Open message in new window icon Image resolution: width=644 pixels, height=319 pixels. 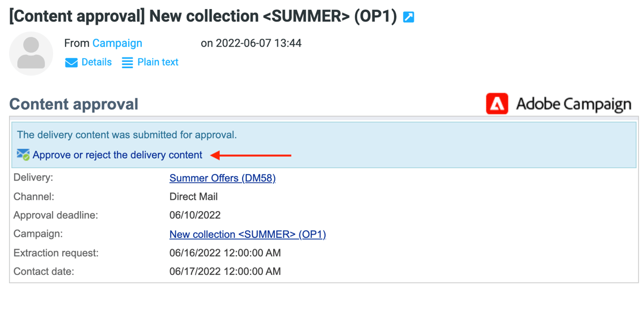[408, 17]
